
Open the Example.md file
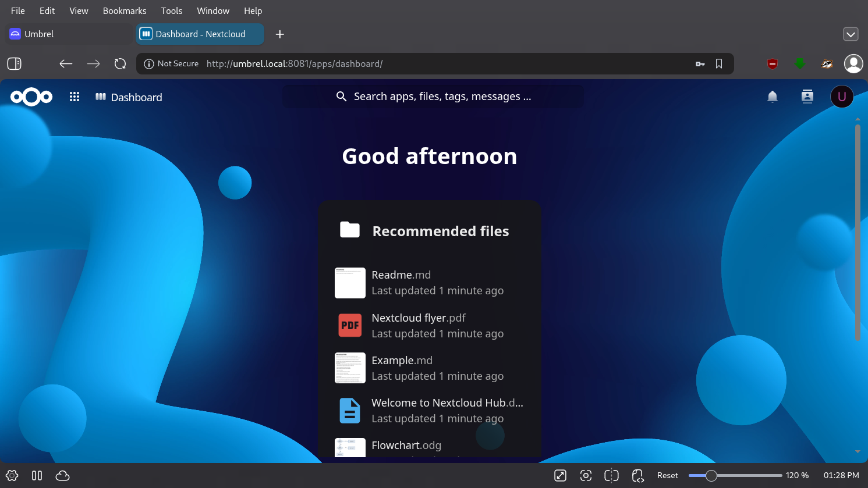tap(430, 368)
